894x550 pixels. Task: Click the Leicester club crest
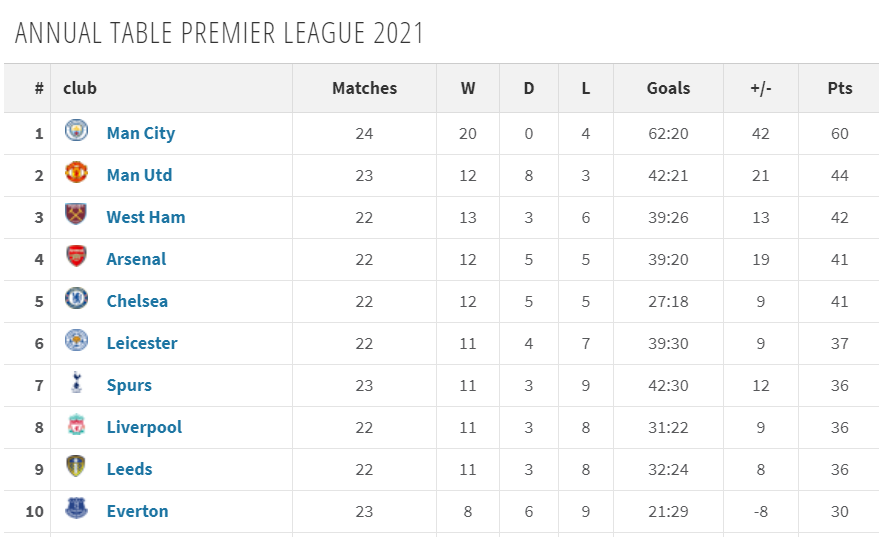pos(76,340)
